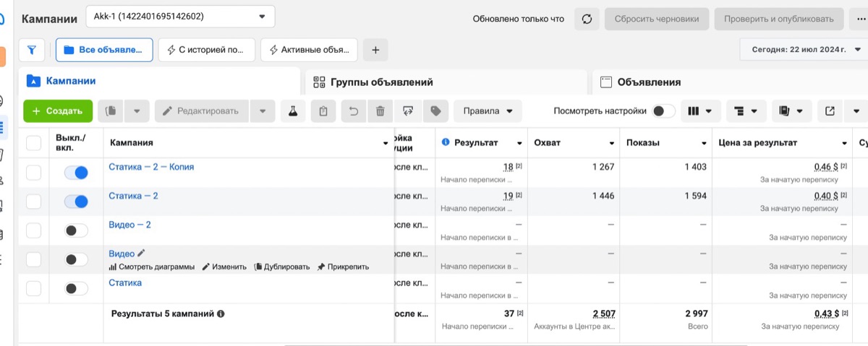Open Кампания column header dropdown arrow

[386, 144]
